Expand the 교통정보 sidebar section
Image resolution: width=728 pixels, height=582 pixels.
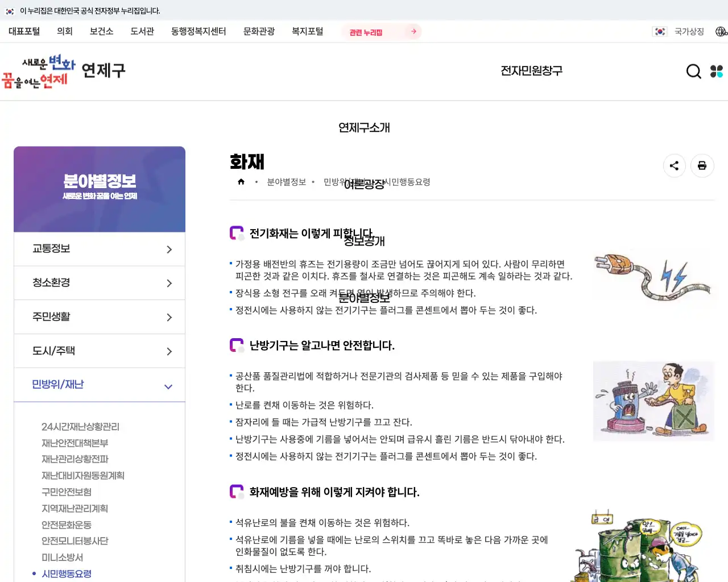(x=100, y=248)
